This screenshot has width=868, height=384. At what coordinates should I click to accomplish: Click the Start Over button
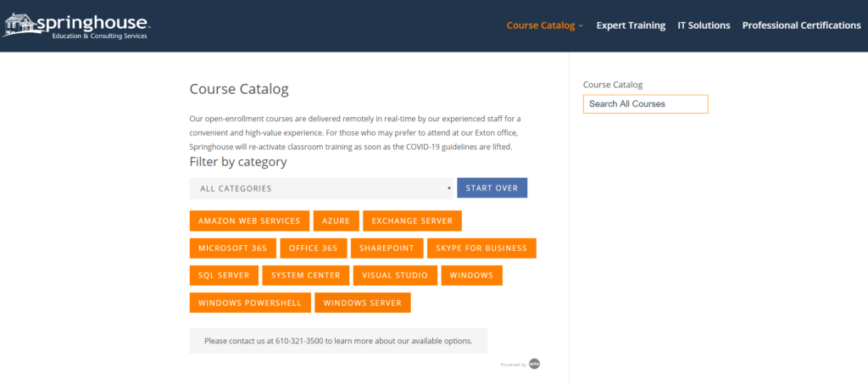(492, 187)
